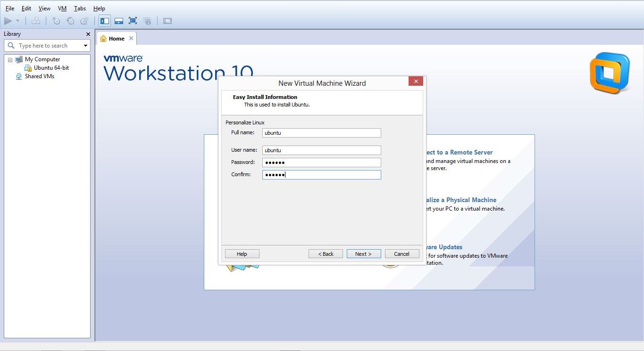Toggle the Show Library sidebar icon

click(105, 21)
